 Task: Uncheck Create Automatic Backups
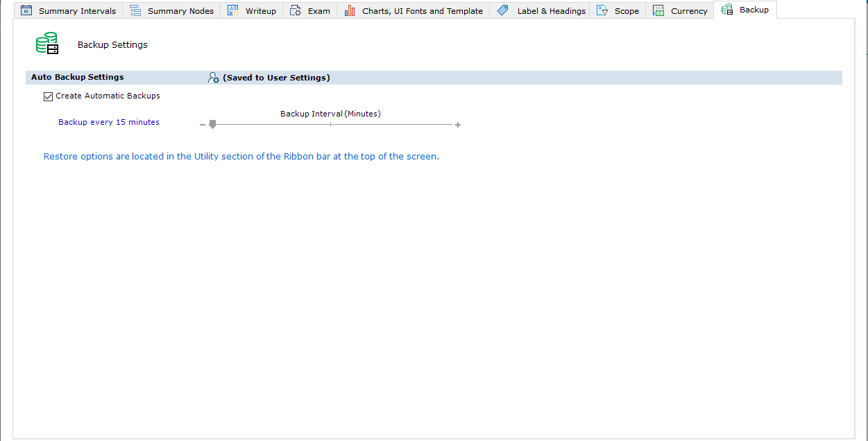point(48,96)
